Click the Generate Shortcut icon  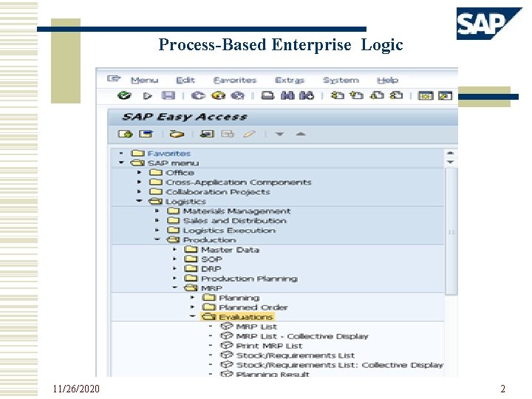pos(446,96)
